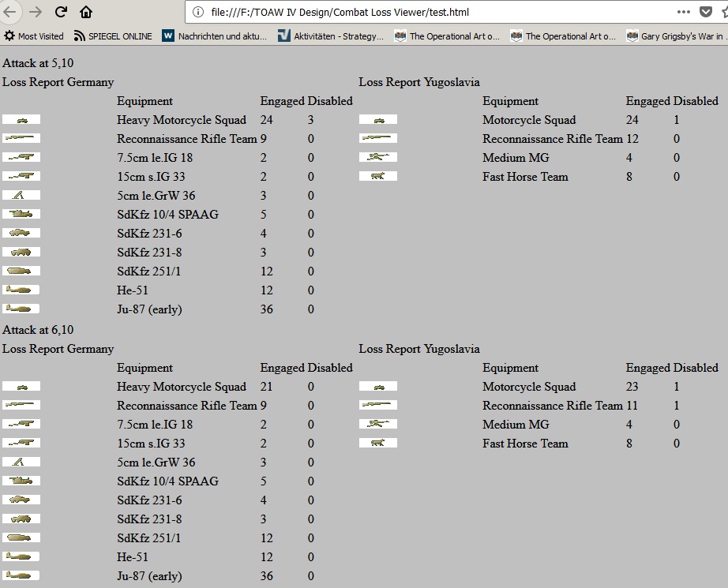Click disabled value 3 for Heavy Motorcycle Squad
This screenshot has height=588, width=728.
pos(310,120)
